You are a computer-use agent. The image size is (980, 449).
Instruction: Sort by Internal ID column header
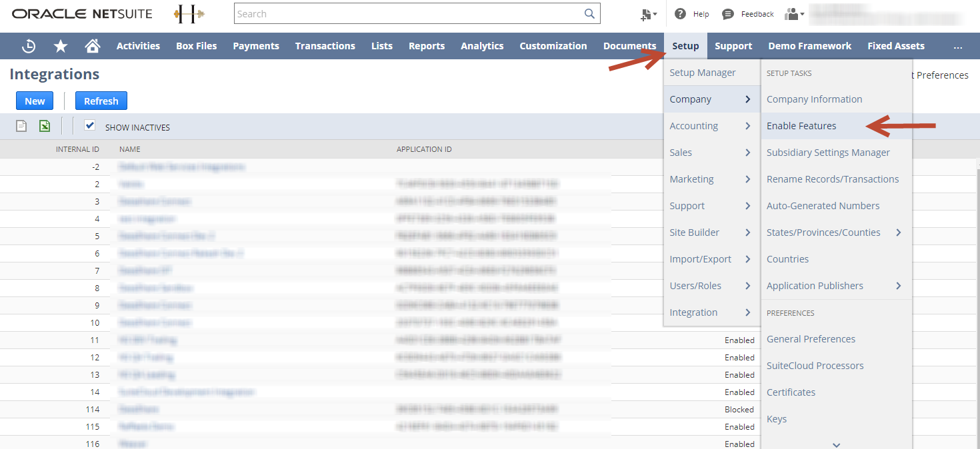[77, 149]
